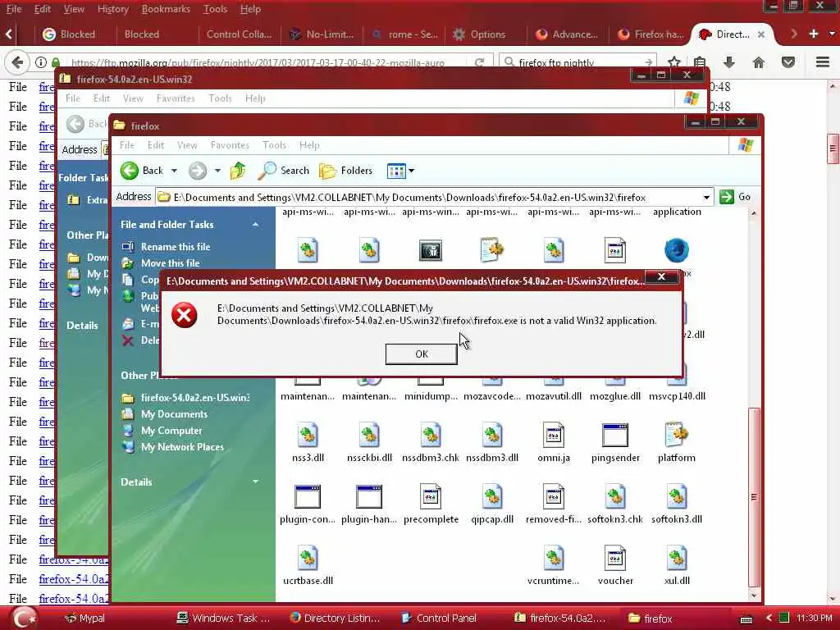
Task: Choose Move this file task
Action: pyautogui.click(x=170, y=263)
